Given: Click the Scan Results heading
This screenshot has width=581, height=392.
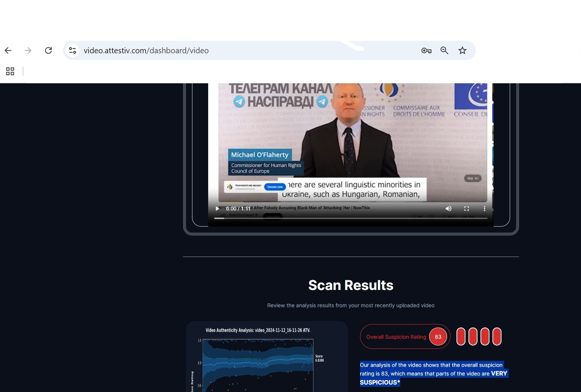Looking at the screenshot, I should point(351,285).
